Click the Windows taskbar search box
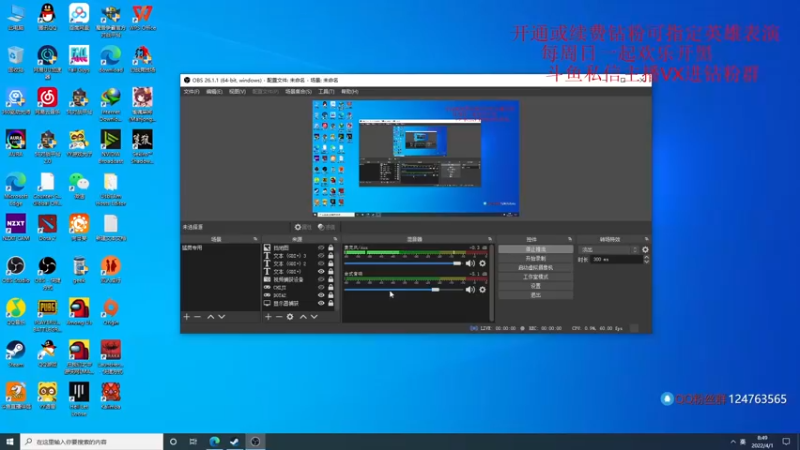 [x=92, y=442]
